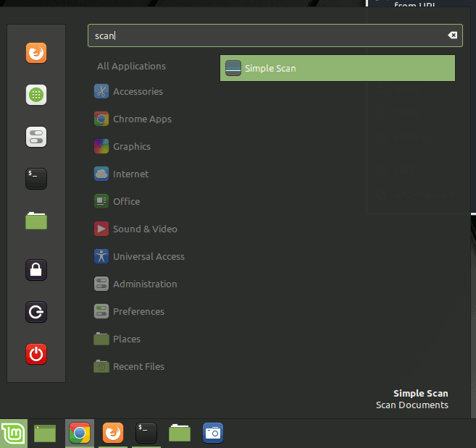Open Terminal from the favorites sidebar
The image size is (476, 448).
(x=36, y=179)
